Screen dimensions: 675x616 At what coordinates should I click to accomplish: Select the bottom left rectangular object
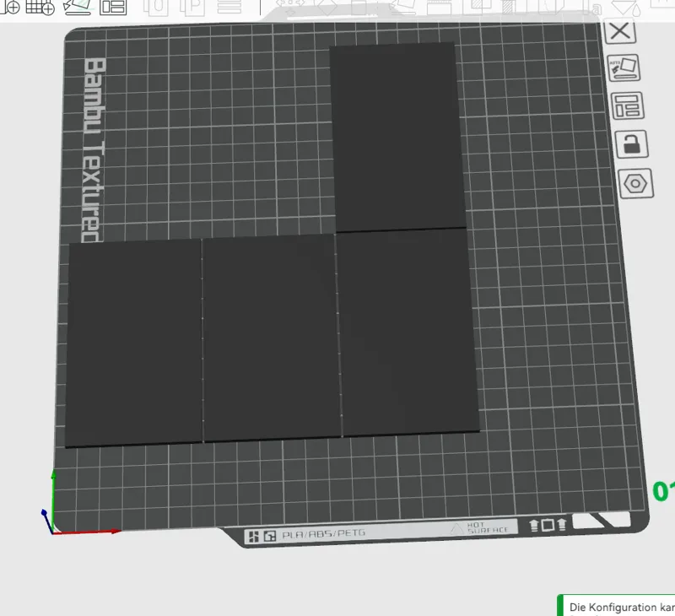pyautogui.click(x=133, y=343)
